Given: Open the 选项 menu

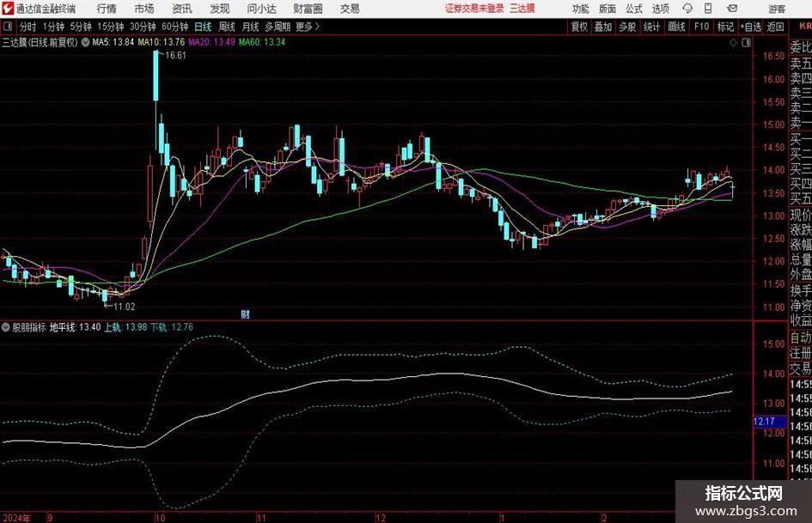Looking at the screenshot, I should [660, 9].
